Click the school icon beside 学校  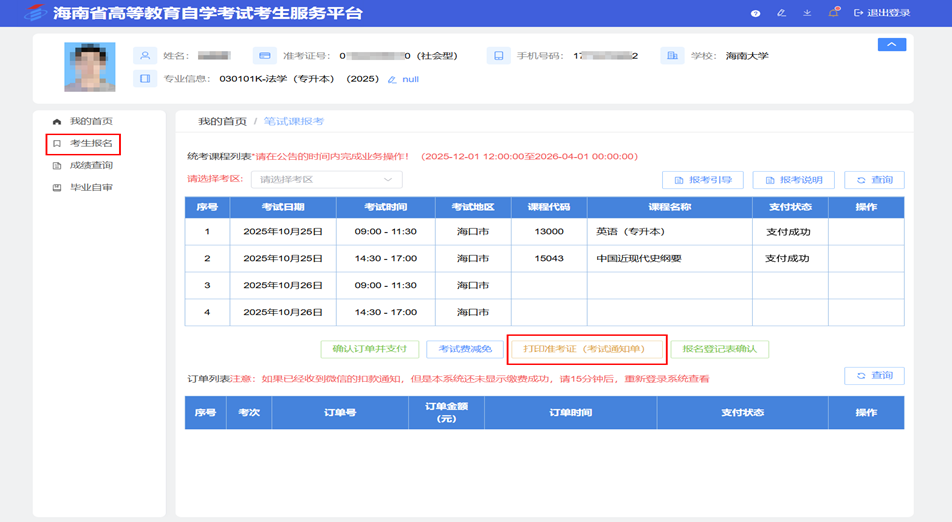(672, 56)
